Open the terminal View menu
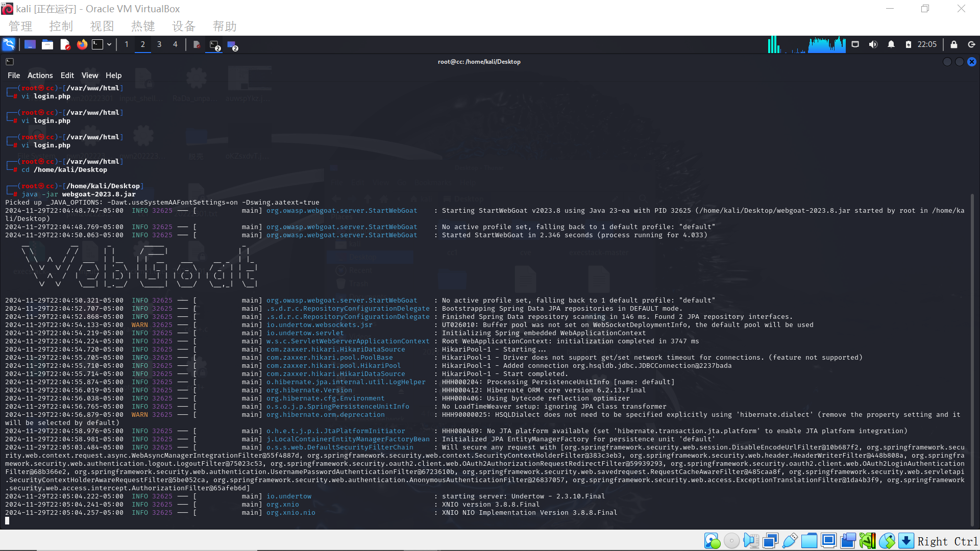Viewport: 980px width, 551px height. tap(90, 76)
